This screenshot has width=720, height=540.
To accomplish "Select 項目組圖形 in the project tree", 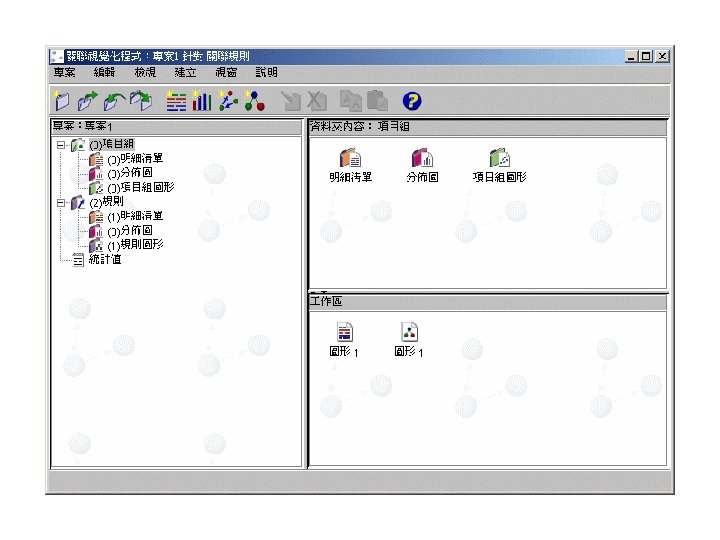I will coord(141,187).
